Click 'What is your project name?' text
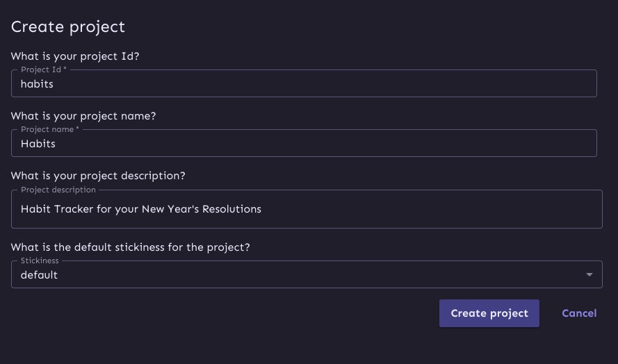618x364 pixels. [x=83, y=116]
